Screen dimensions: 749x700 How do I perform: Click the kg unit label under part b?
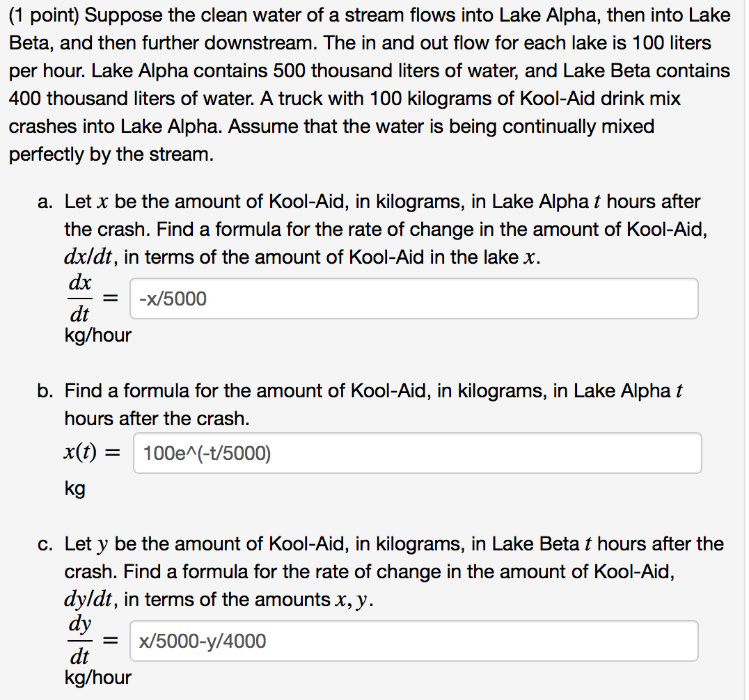point(73,488)
